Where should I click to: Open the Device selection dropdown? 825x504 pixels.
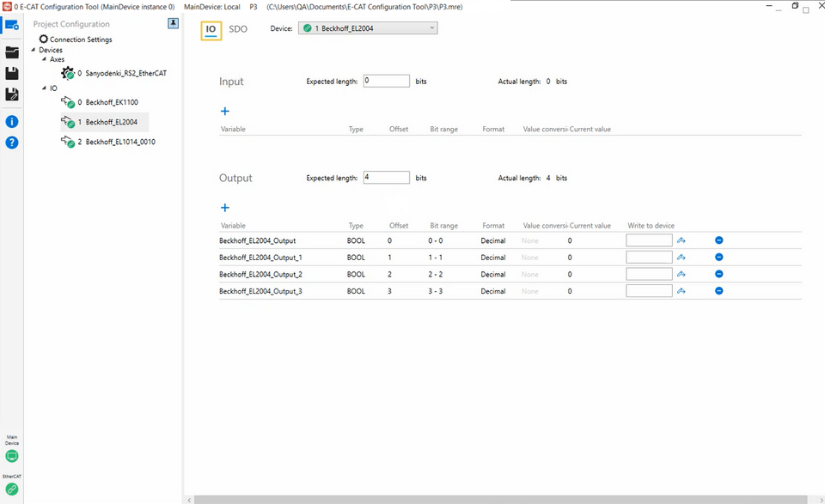pos(368,28)
